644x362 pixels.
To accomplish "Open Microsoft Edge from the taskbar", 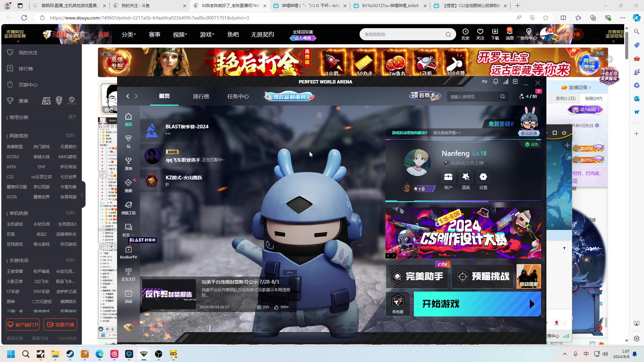I will pyautogui.click(x=100, y=354).
